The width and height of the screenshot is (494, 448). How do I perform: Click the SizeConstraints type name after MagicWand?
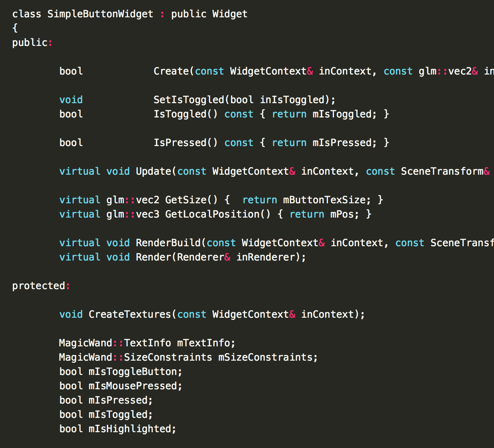pyautogui.click(x=168, y=357)
